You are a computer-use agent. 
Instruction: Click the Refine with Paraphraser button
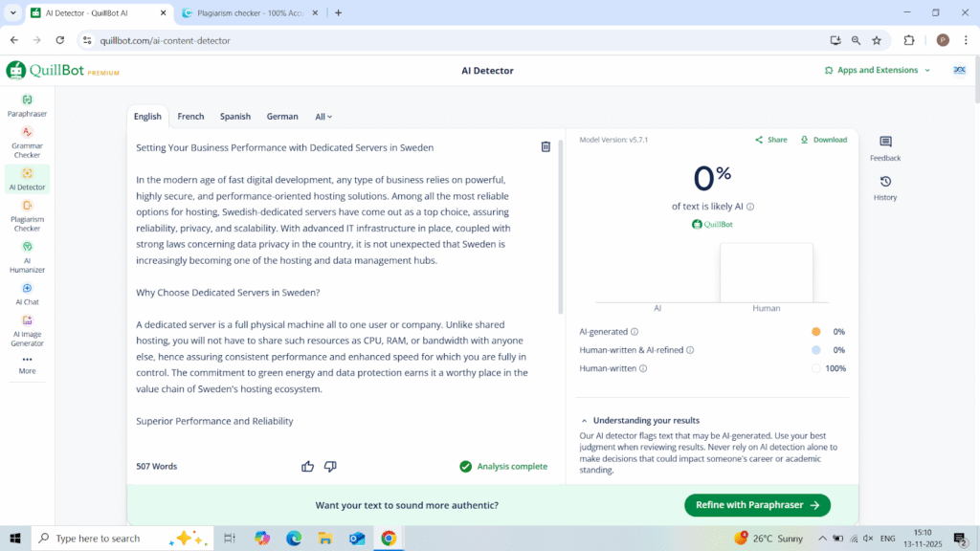(x=757, y=505)
